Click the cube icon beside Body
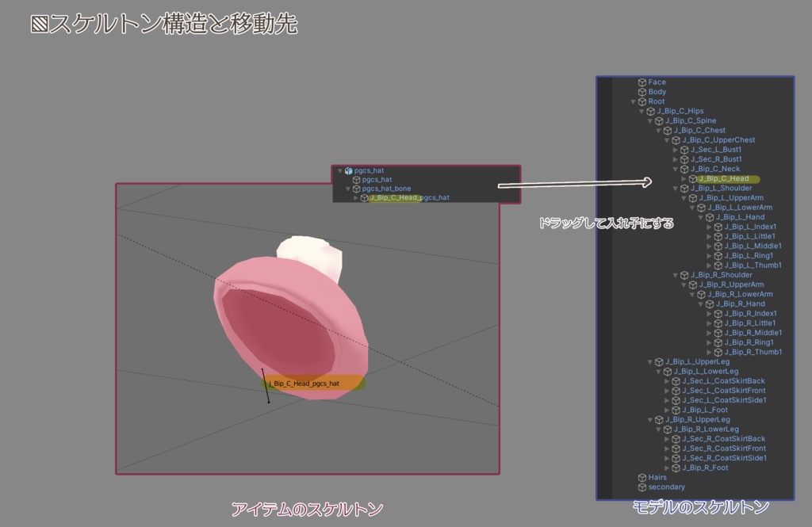Screen dimensions: 812x527 click(x=641, y=92)
